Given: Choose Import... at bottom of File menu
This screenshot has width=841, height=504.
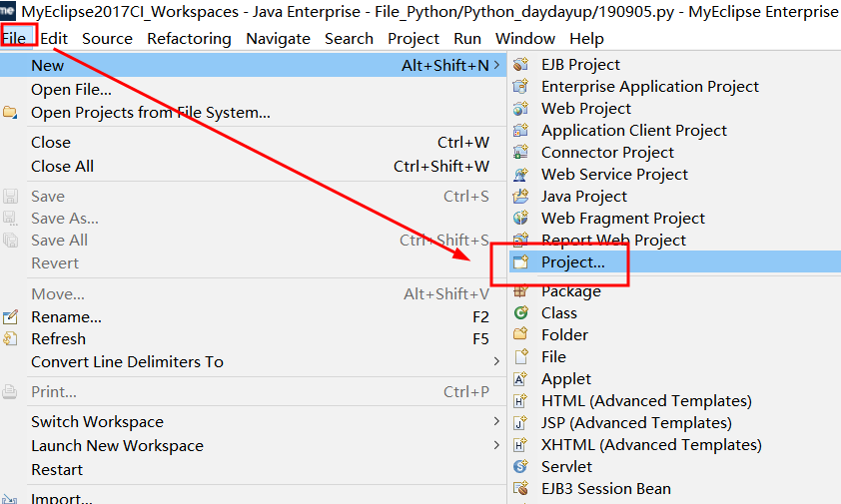Looking at the screenshot, I should 62,498.
